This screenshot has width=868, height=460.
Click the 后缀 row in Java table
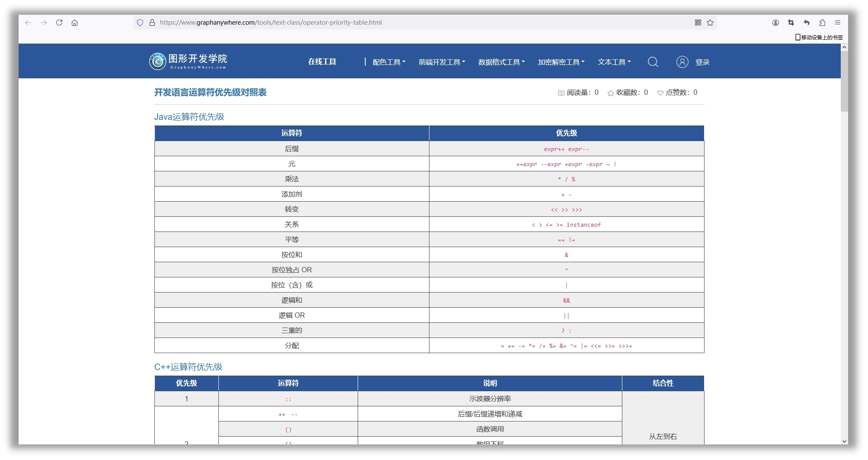(429, 148)
